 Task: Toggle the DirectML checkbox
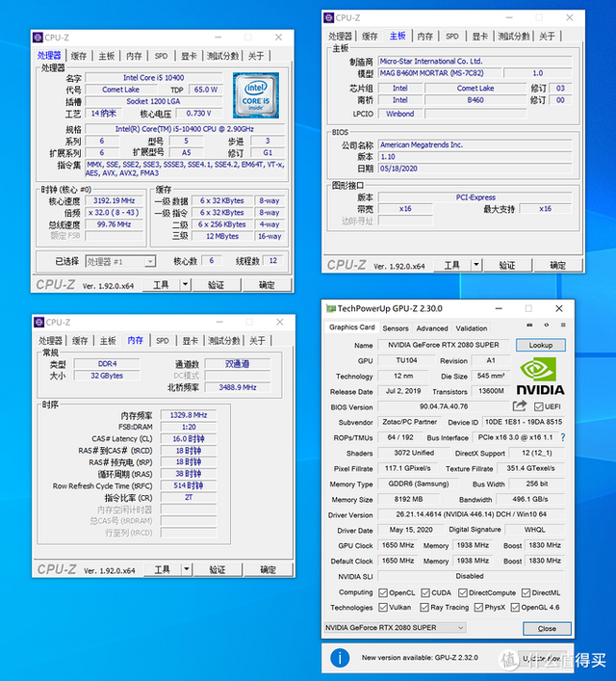pyautogui.click(x=526, y=592)
